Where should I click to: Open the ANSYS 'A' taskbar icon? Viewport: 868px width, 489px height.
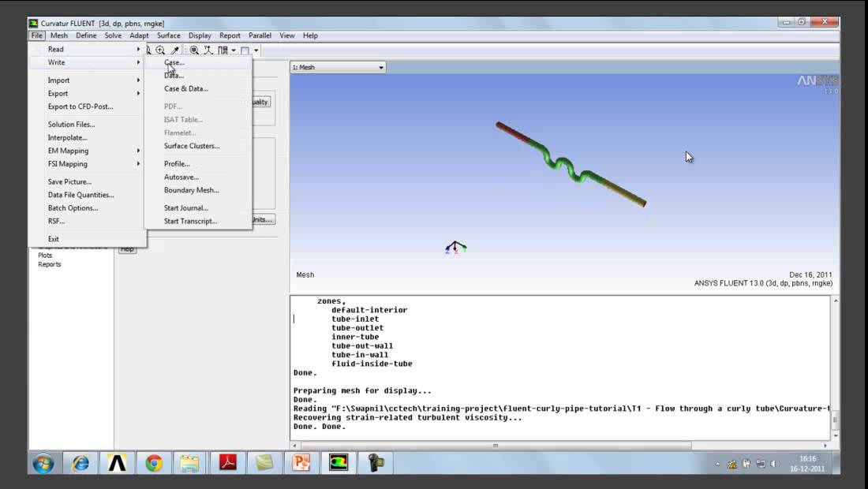[x=117, y=463]
